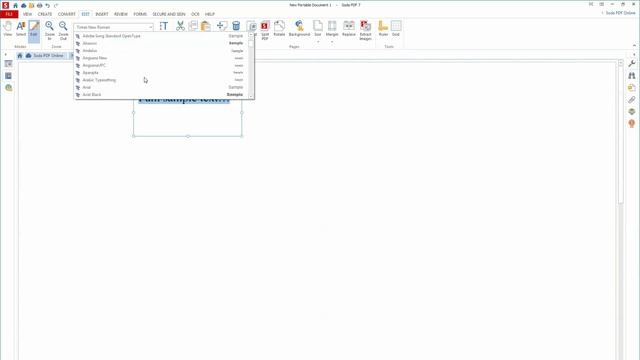Open the signature seal panel icon

631,123
